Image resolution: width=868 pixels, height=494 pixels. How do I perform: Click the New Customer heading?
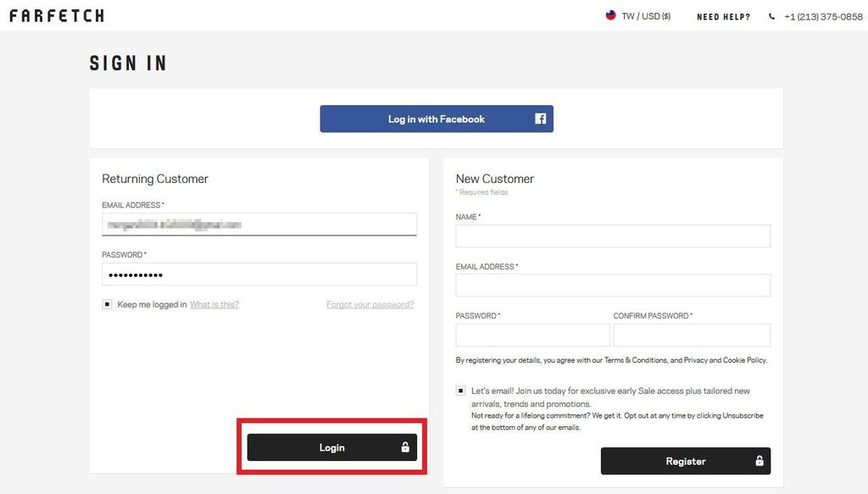coord(495,179)
